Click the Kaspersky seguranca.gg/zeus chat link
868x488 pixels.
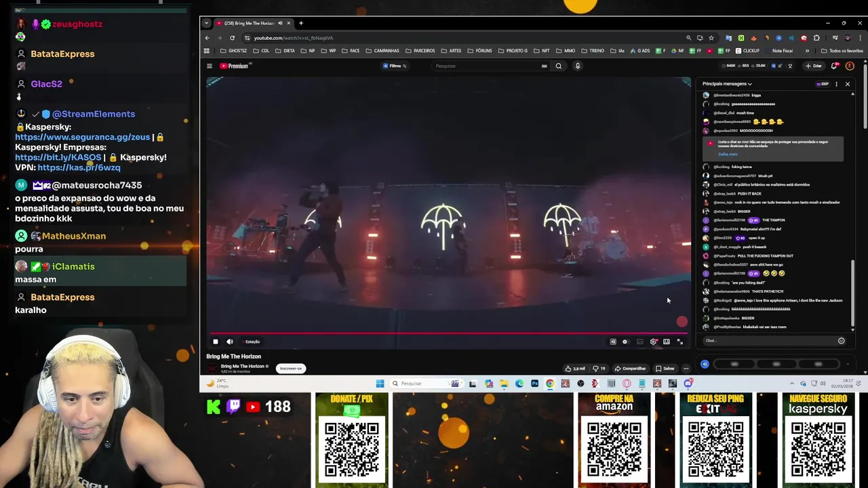coord(83,137)
